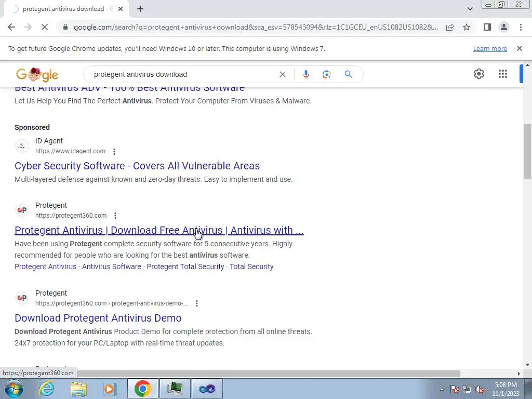This screenshot has height=399, width=532.
Task: Click the vertical scrollbar thumb
Action: pyautogui.click(x=528, y=151)
